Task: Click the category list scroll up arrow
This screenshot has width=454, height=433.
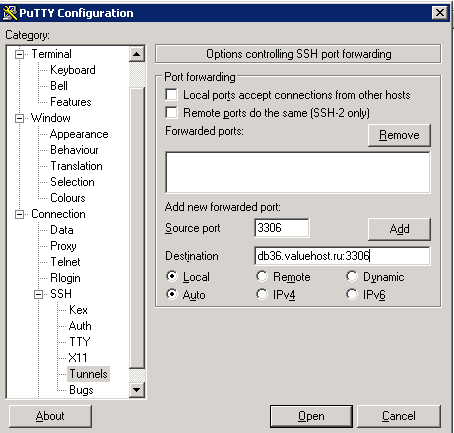Action: coord(137,54)
